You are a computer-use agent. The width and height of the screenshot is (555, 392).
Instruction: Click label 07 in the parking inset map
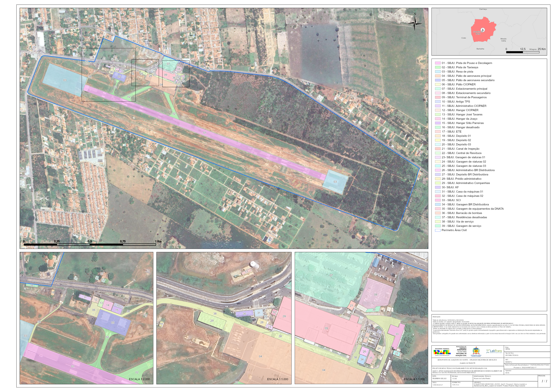331,275
